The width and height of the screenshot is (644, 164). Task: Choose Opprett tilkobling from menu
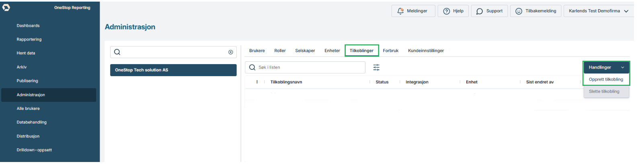606,79
